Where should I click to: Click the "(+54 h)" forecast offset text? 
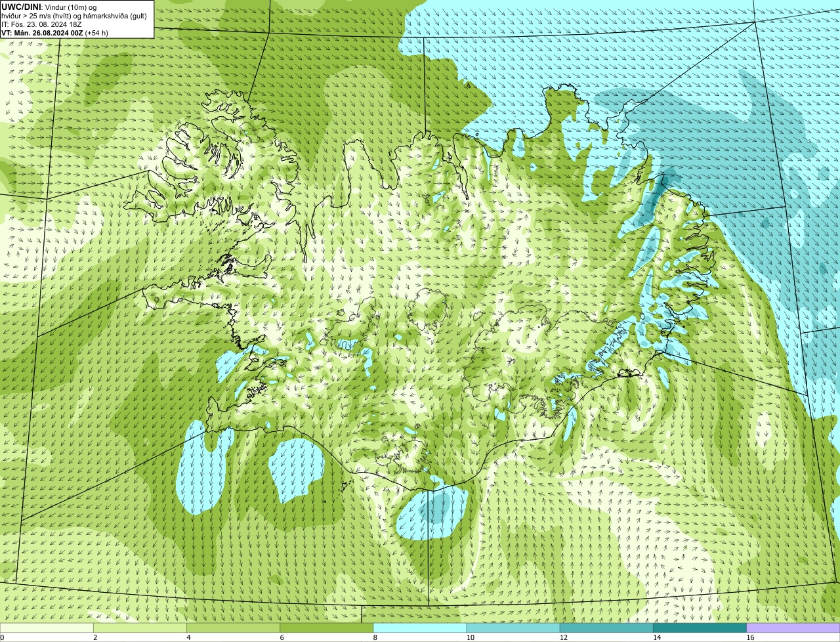[96, 33]
